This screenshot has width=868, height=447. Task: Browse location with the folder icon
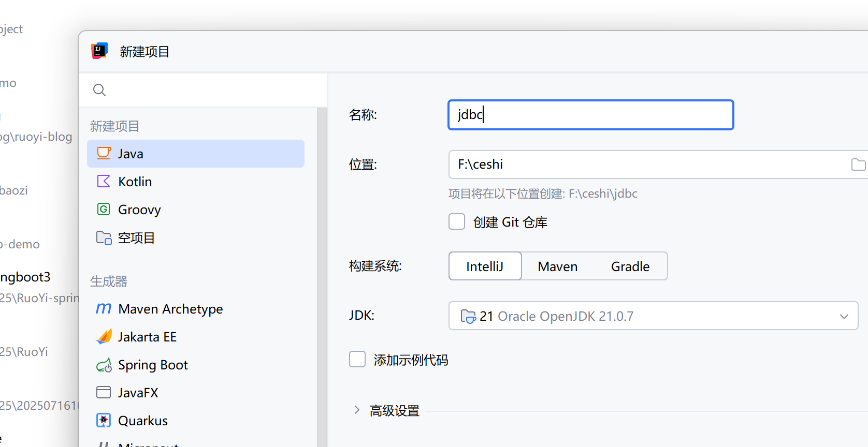[858, 165]
